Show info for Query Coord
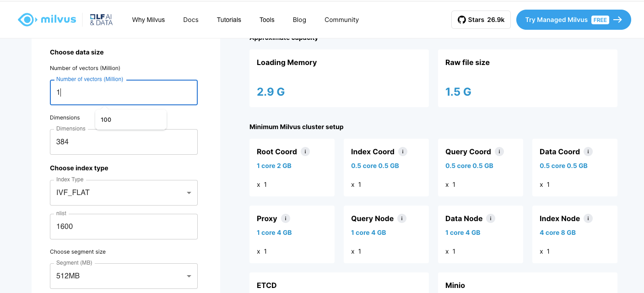The height and width of the screenshot is (293, 644). click(x=499, y=152)
